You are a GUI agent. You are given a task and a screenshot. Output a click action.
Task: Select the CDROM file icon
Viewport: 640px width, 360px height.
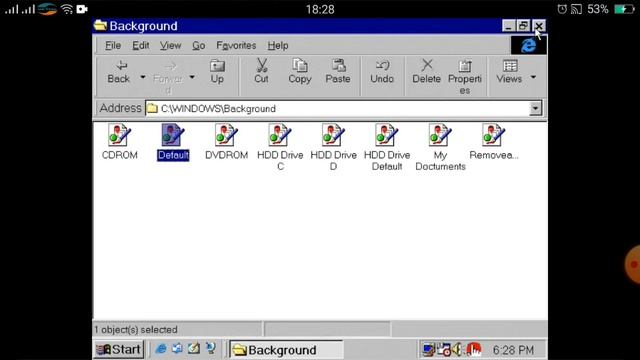pyautogui.click(x=120, y=142)
